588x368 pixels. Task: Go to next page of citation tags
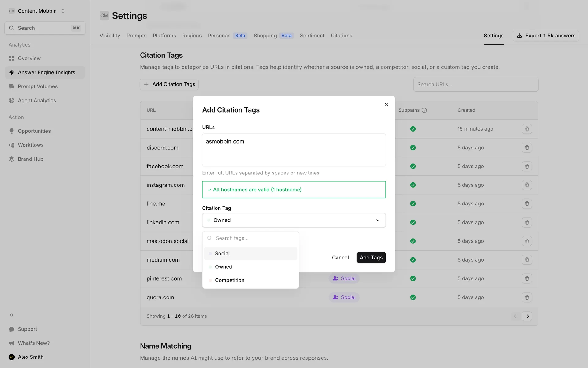pos(527,316)
